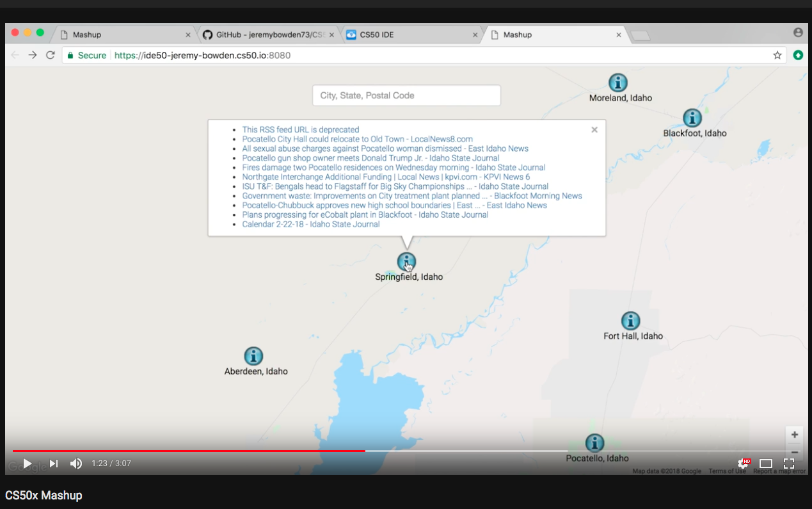Open the Government waste treatment plant article

click(x=412, y=196)
